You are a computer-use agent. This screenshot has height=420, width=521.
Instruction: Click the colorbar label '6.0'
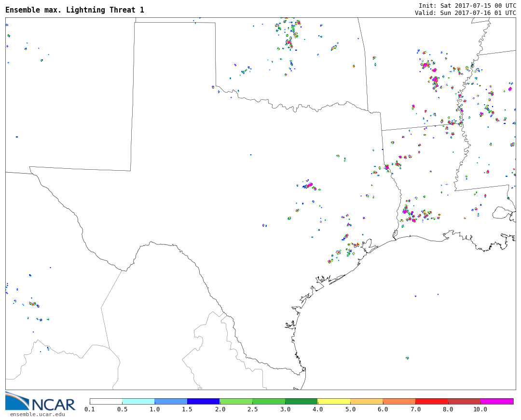point(383,409)
